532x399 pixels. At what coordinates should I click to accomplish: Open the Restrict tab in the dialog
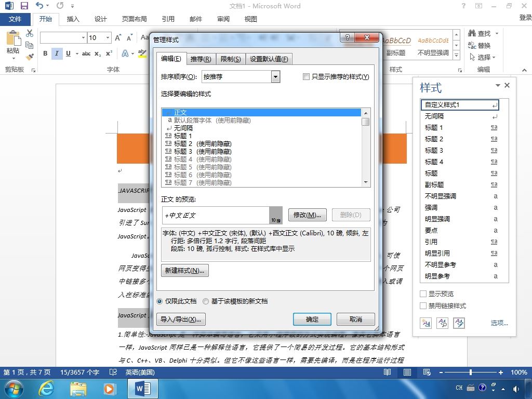(230, 59)
